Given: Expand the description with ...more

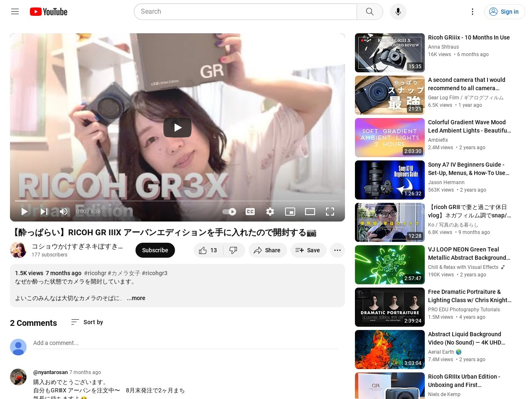Looking at the screenshot, I should (136, 298).
